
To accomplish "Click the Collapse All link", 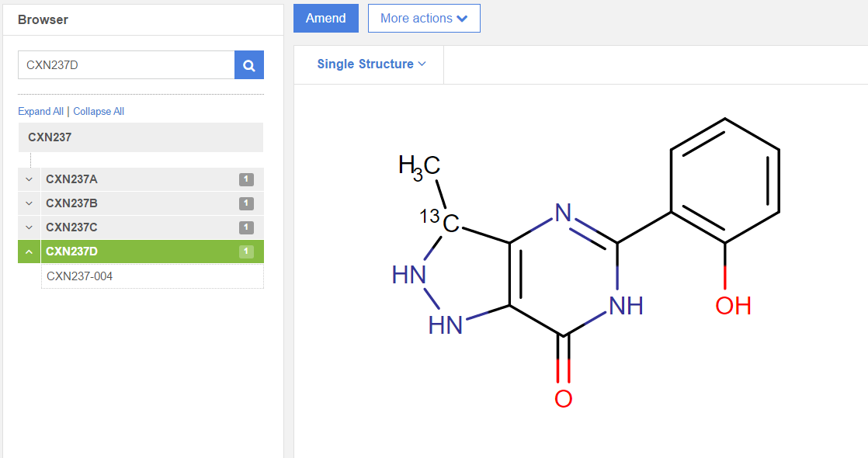I will click(99, 111).
